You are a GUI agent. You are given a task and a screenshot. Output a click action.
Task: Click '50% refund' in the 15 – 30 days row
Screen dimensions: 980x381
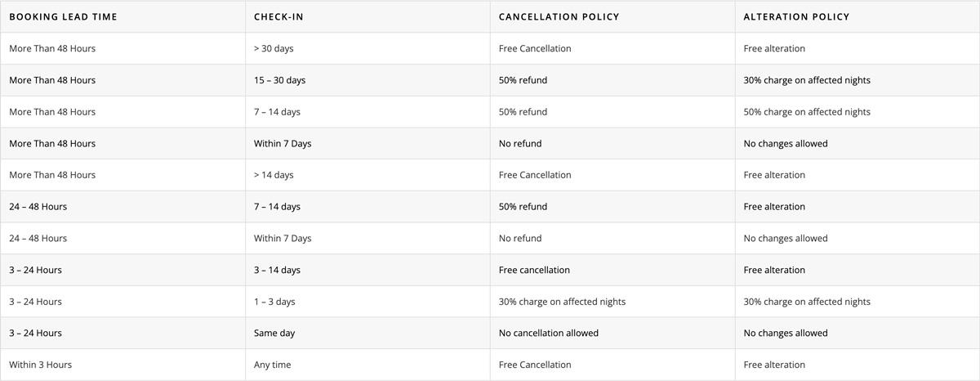(x=523, y=80)
